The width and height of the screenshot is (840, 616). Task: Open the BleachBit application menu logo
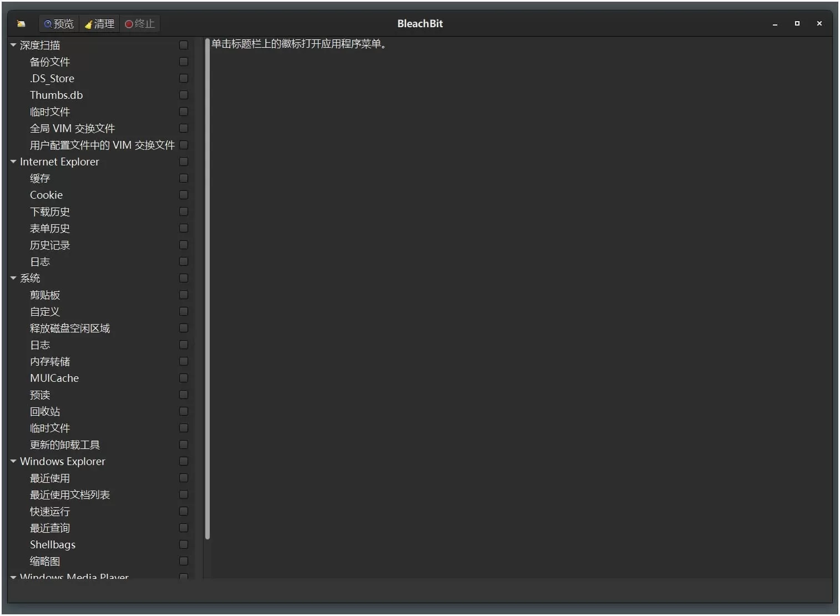[x=21, y=23]
